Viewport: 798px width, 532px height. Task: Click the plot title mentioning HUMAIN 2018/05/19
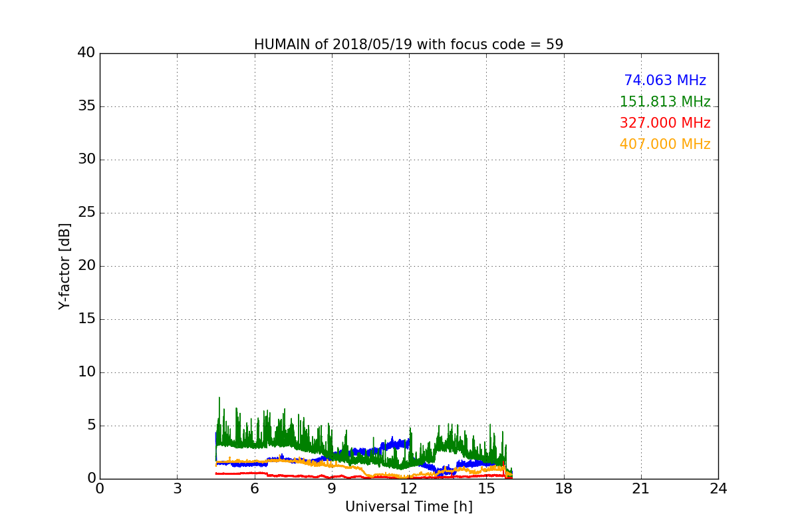[408, 45]
